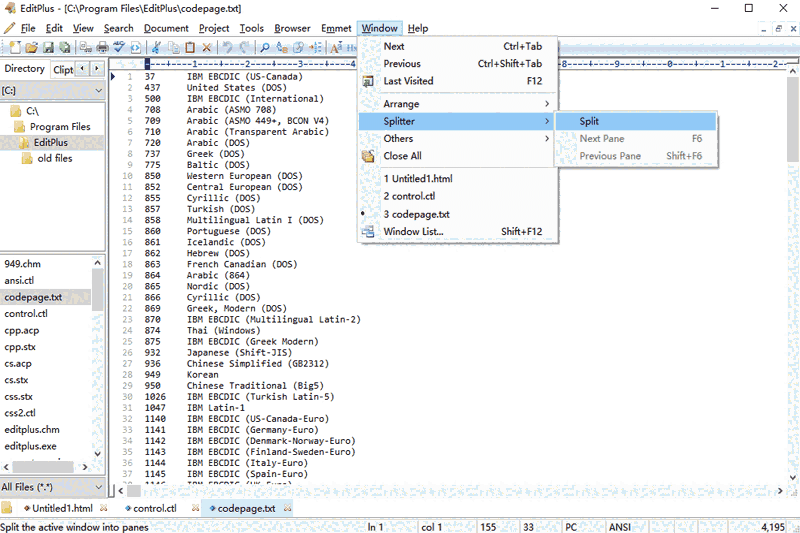800x533 pixels.
Task: Click the Replace toolbar icon
Action: 282,47
